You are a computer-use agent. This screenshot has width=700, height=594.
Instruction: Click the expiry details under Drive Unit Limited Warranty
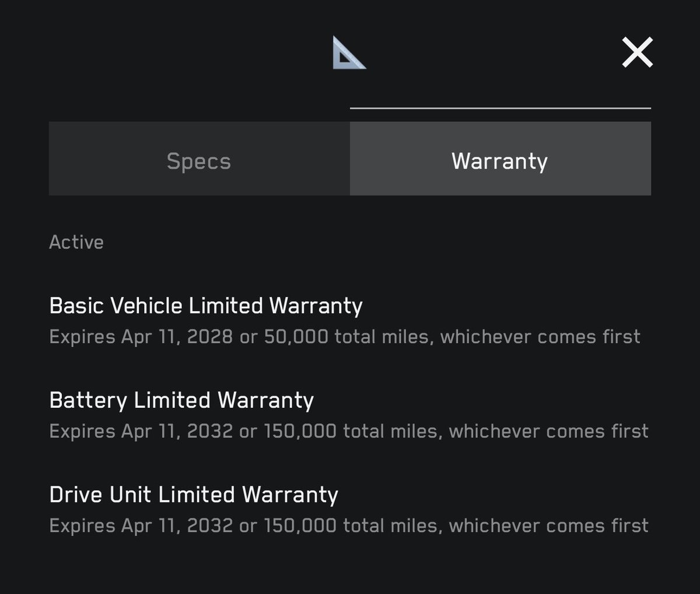point(349,526)
